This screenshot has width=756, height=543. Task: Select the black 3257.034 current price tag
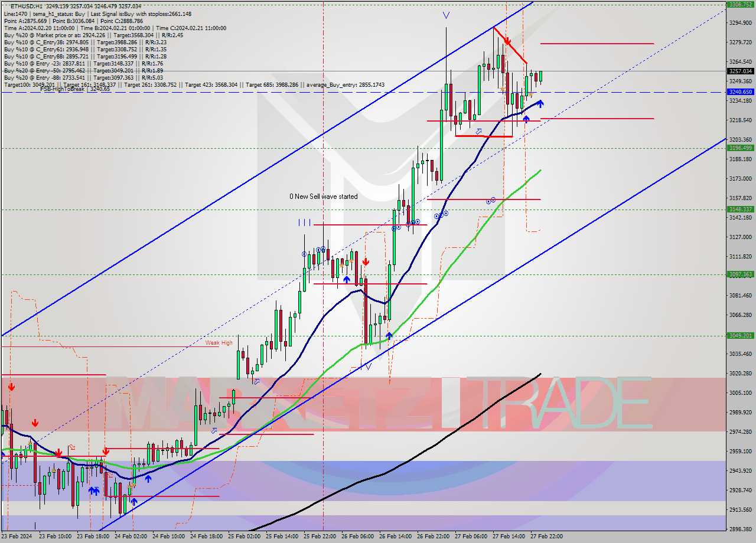coord(740,71)
